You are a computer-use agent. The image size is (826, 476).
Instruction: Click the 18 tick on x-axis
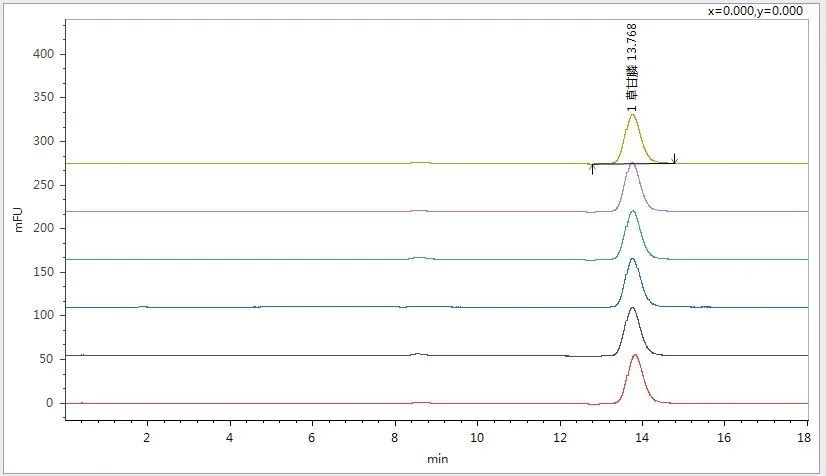(806, 439)
